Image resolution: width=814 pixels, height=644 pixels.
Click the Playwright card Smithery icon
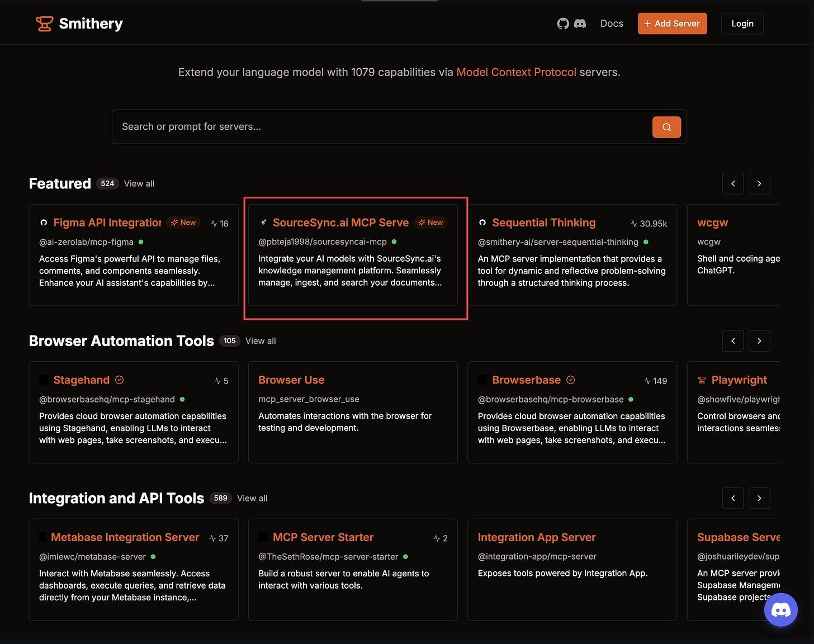pos(702,380)
